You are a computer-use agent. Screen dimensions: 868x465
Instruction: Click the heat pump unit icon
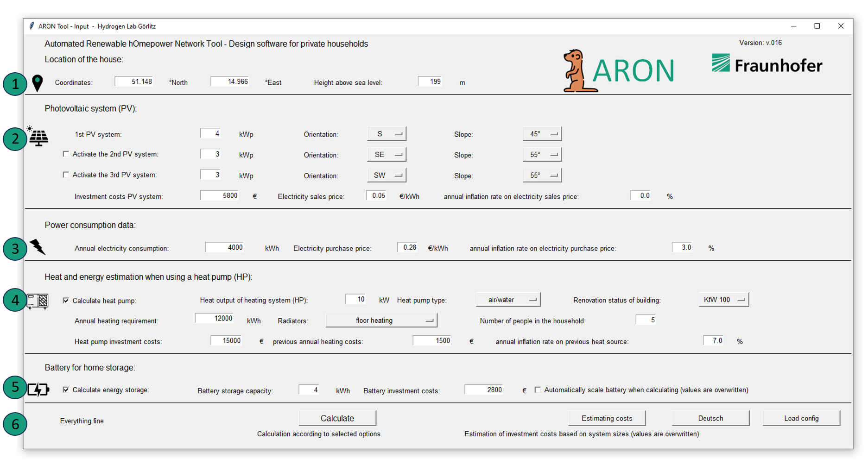tap(38, 301)
